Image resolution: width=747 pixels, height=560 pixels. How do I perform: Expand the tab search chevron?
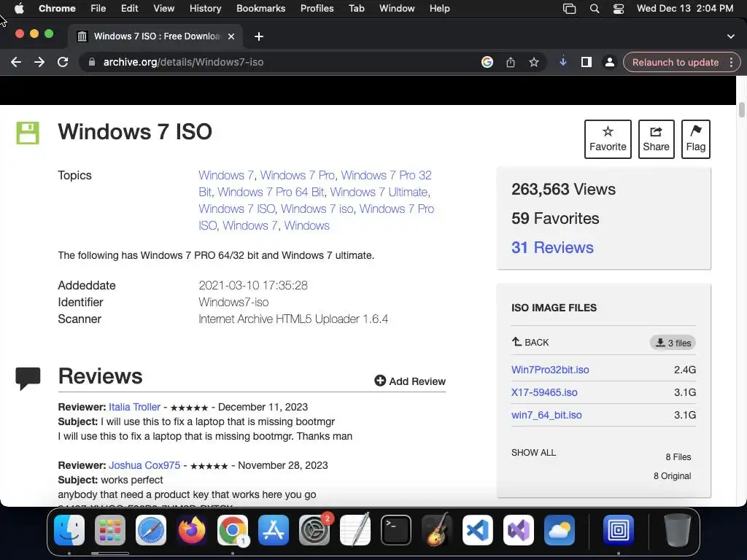(x=731, y=36)
